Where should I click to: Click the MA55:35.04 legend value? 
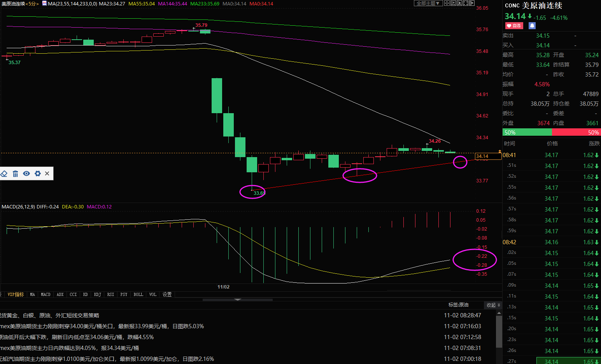click(141, 3)
